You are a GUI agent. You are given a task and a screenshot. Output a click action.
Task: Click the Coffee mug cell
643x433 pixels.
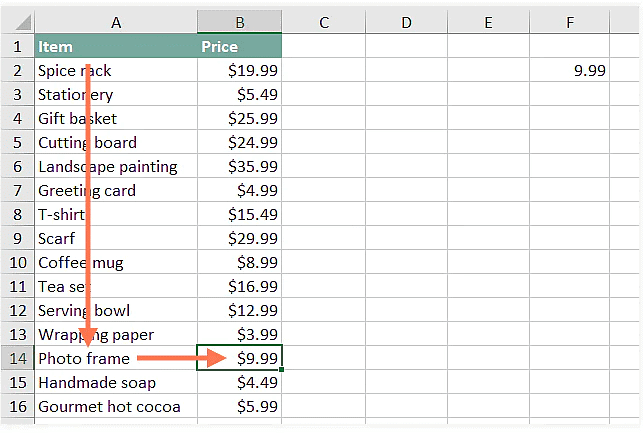point(81,262)
